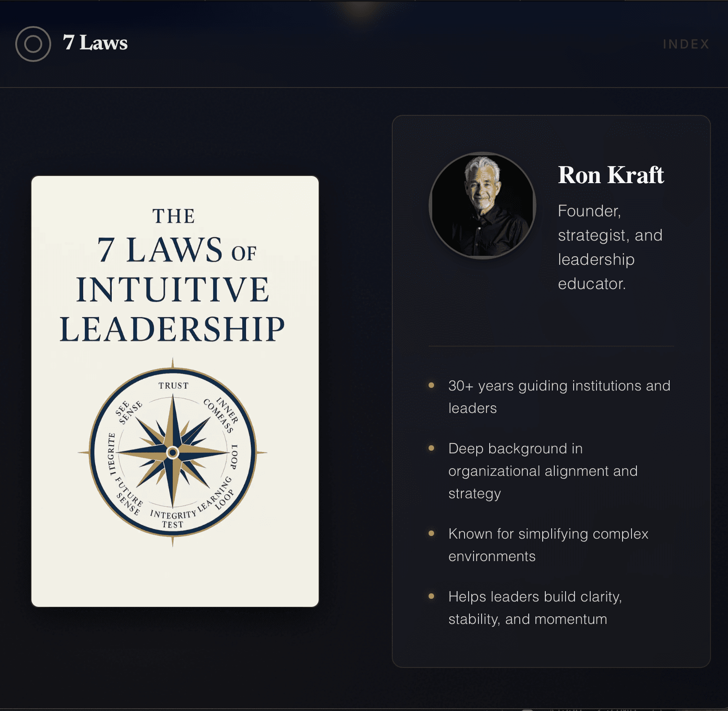Click the circular 7 Laws logo icon

33,44
